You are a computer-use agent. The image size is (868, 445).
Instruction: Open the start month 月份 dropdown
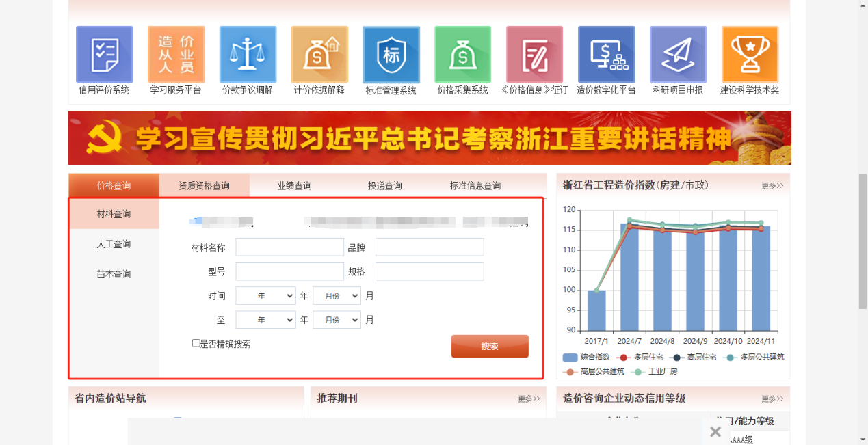[337, 296]
